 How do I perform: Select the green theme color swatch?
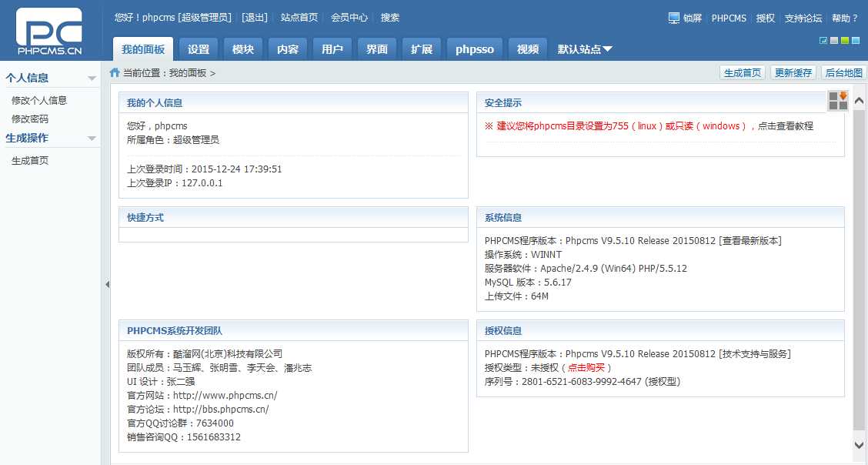[x=845, y=40]
